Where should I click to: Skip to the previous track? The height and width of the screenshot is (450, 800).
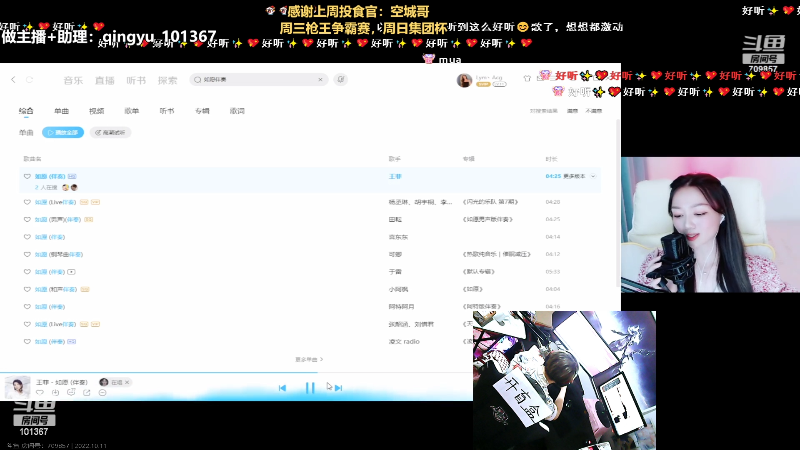pos(282,388)
